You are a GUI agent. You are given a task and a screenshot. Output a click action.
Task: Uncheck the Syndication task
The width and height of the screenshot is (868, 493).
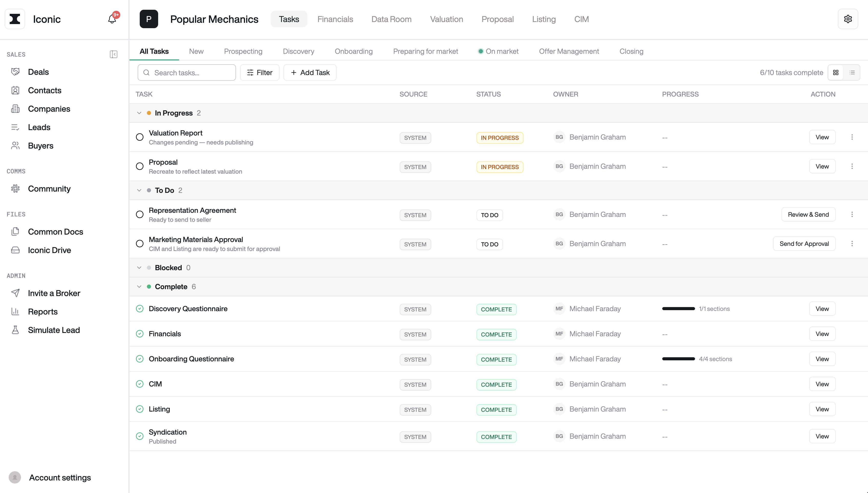tap(140, 436)
